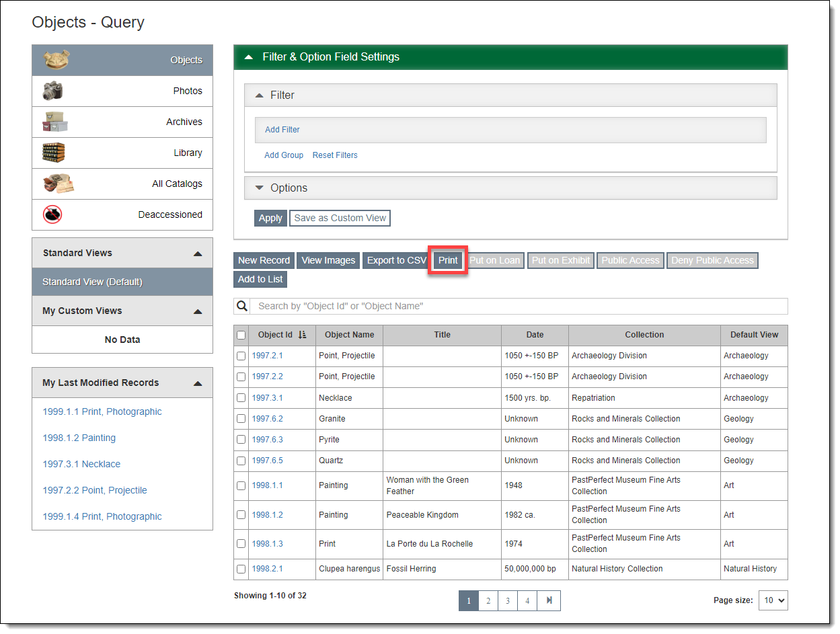
Task: Go to last page arrow icon
Action: coord(549,600)
